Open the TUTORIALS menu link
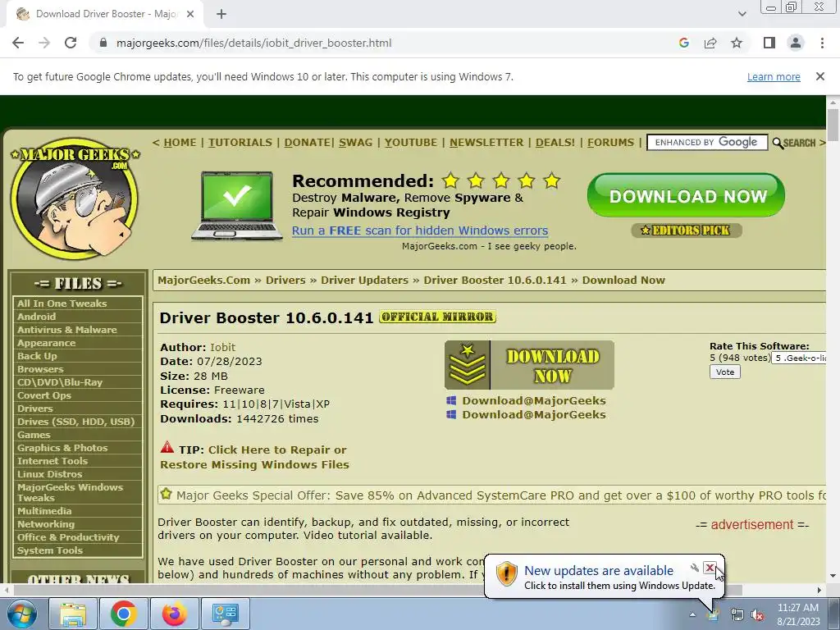The image size is (840, 630). [x=240, y=143]
